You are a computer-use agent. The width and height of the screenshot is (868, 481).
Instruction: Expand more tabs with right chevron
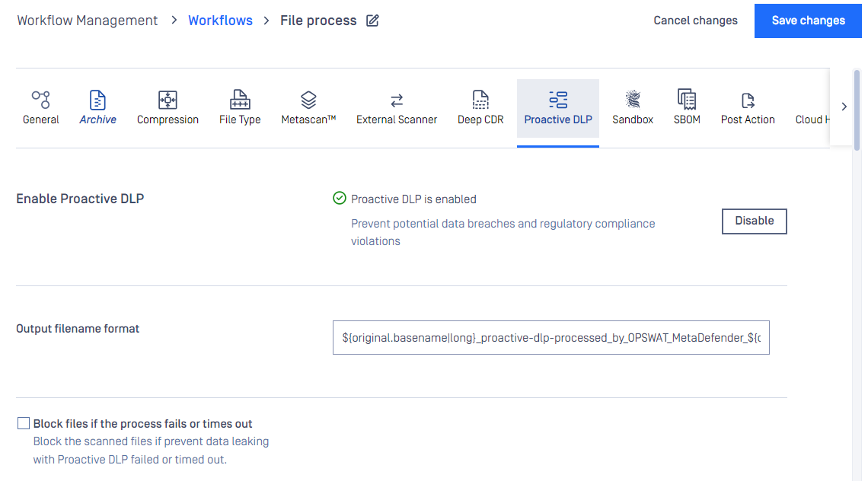pos(844,107)
